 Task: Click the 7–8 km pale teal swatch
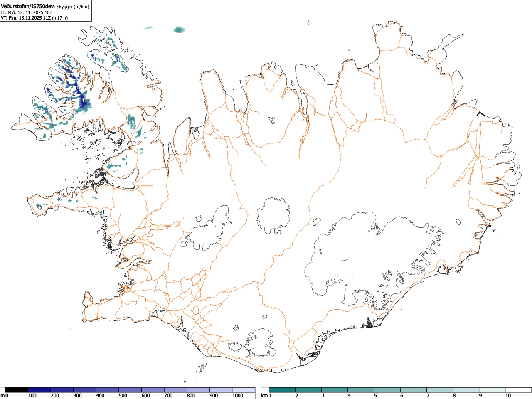coord(440,390)
